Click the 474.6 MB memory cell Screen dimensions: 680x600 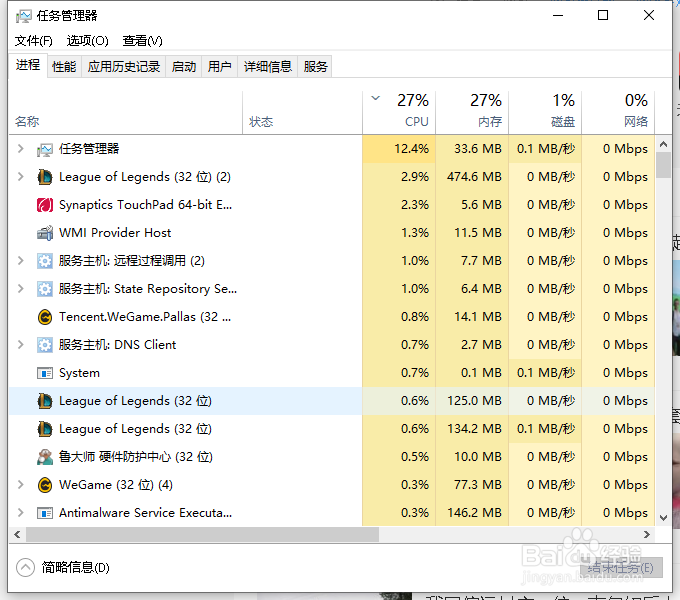click(472, 177)
